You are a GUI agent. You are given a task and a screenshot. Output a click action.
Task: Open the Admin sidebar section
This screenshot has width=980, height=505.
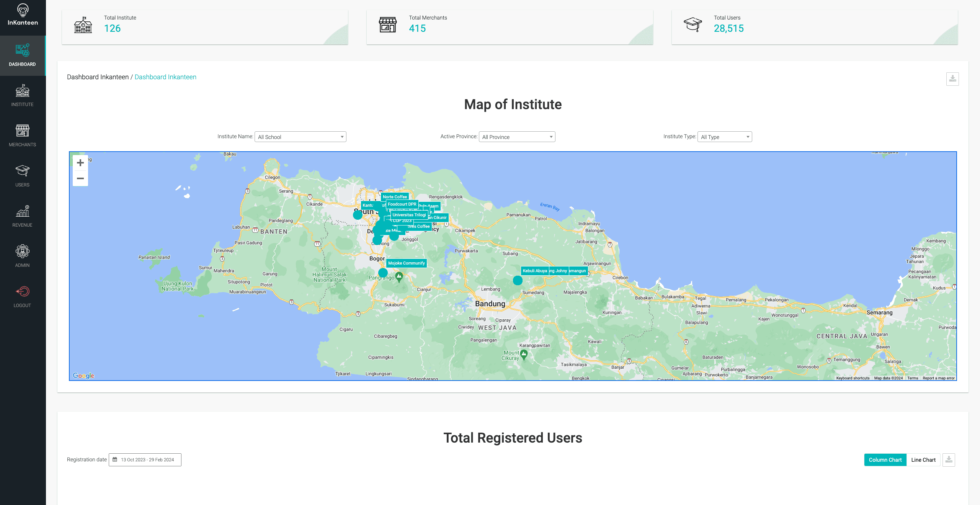[23, 257]
